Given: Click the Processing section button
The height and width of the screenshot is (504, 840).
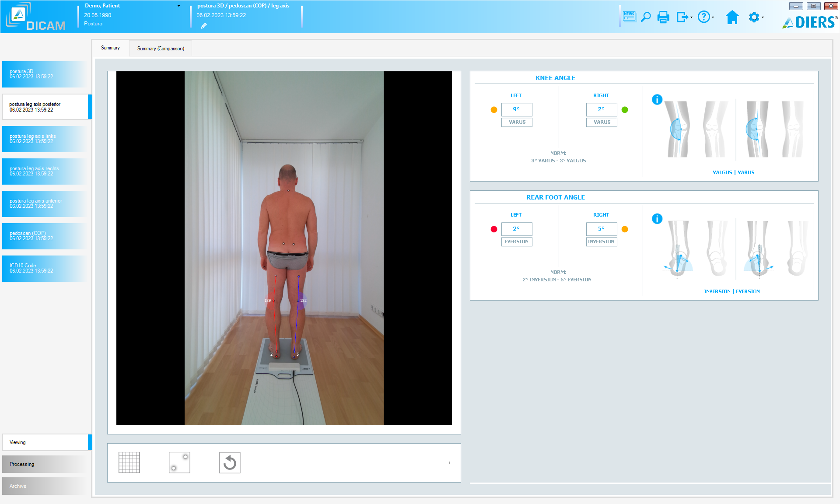Looking at the screenshot, I should pyautogui.click(x=45, y=464).
